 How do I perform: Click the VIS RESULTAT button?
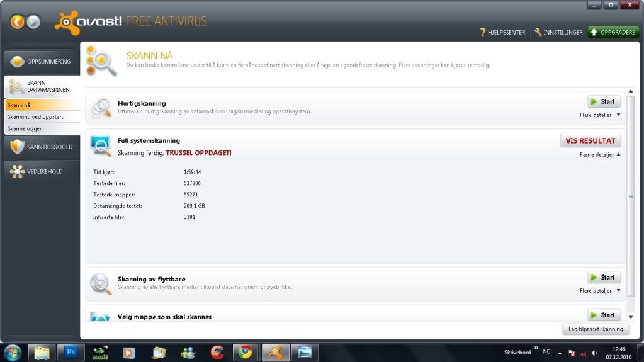(x=590, y=140)
